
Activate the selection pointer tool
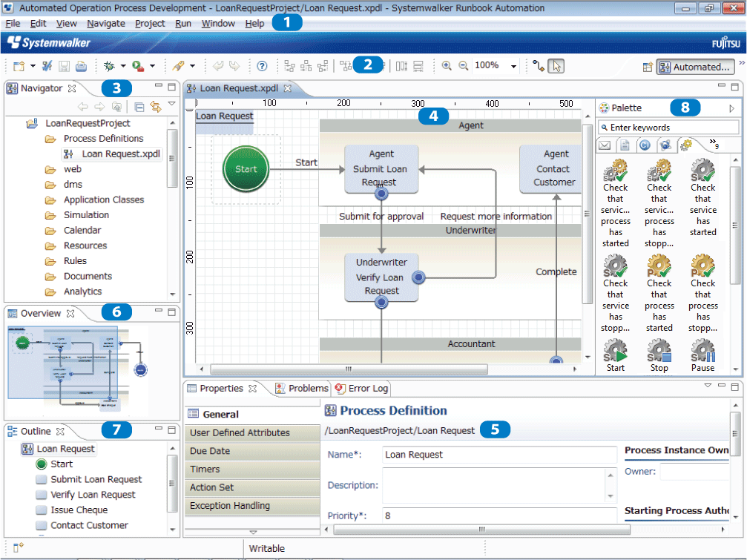pos(556,66)
